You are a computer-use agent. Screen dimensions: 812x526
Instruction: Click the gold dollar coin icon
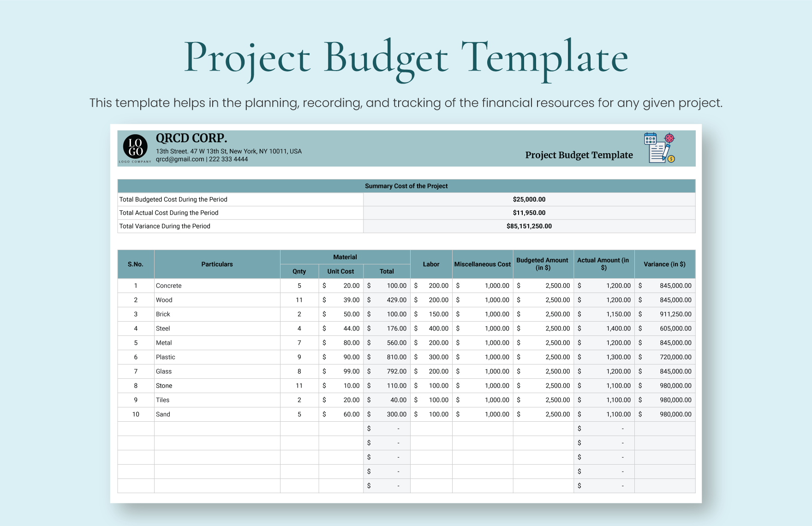[671, 159]
